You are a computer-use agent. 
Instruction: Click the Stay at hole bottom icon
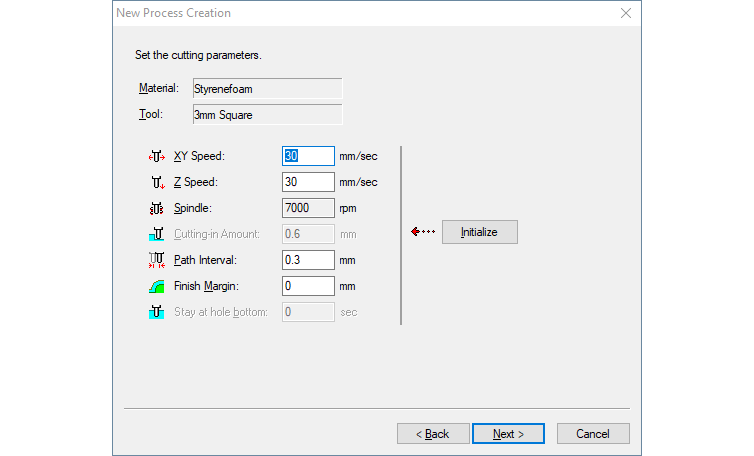click(x=156, y=312)
